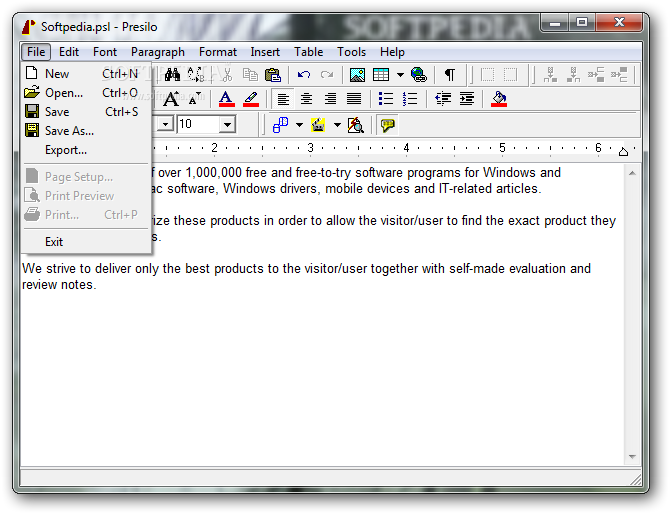The width and height of the screenshot is (670, 514).
Task: Click the first grayed table insert-row icon
Action: (550, 75)
